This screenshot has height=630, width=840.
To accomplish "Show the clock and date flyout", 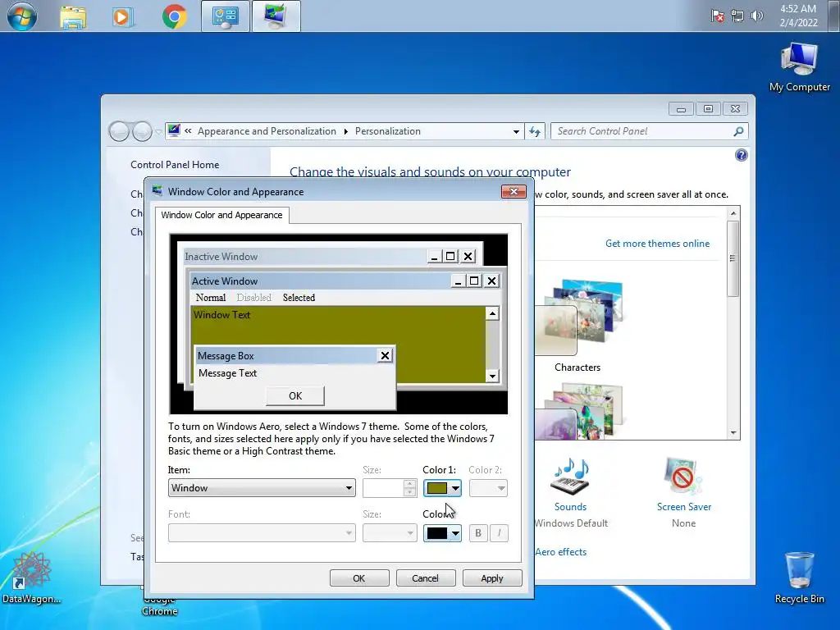I will [798, 16].
